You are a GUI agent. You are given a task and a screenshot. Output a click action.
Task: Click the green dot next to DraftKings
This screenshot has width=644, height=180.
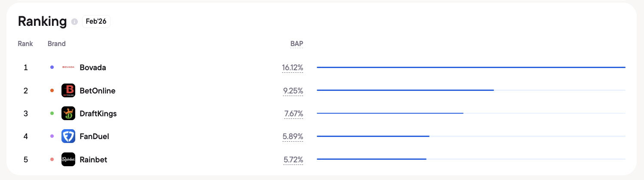click(x=52, y=113)
